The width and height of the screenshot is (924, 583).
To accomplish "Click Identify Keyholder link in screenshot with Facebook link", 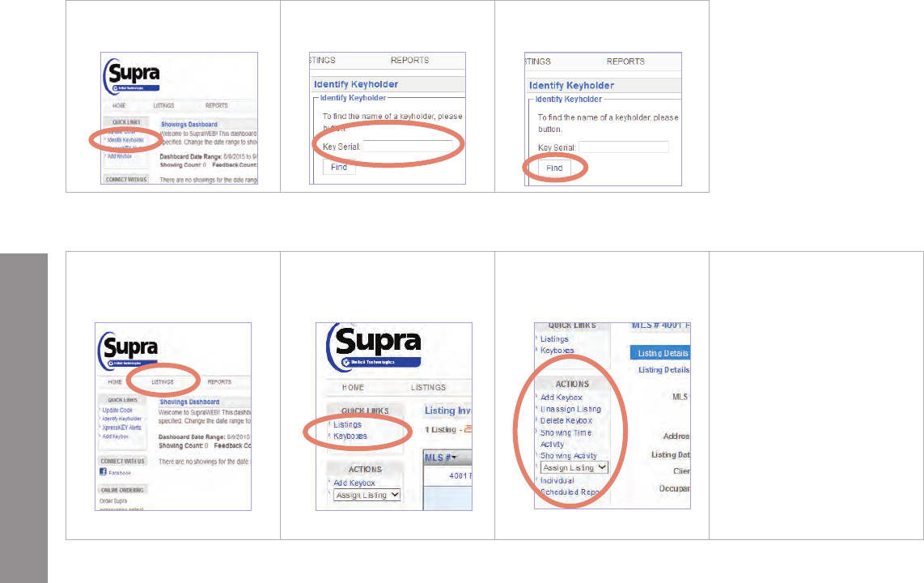I will [x=122, y=419].
